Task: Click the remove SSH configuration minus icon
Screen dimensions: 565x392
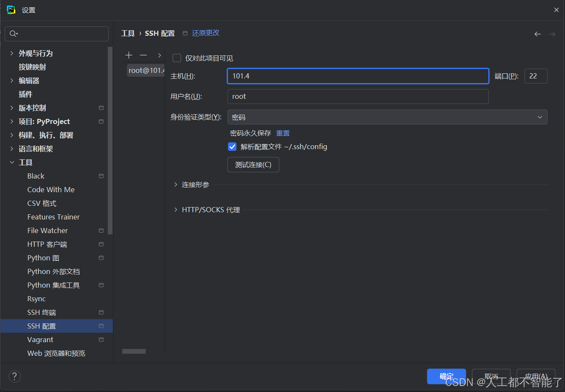Action: 143,55
